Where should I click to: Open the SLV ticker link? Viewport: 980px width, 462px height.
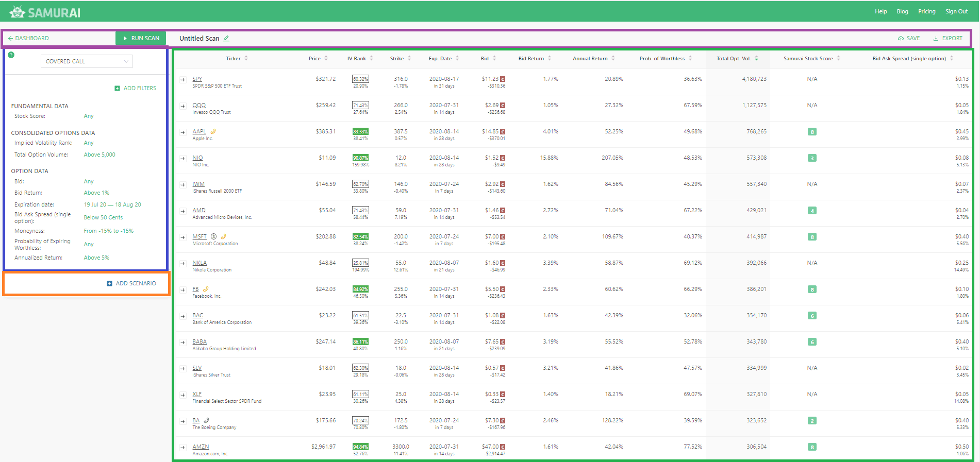[197, 368]
